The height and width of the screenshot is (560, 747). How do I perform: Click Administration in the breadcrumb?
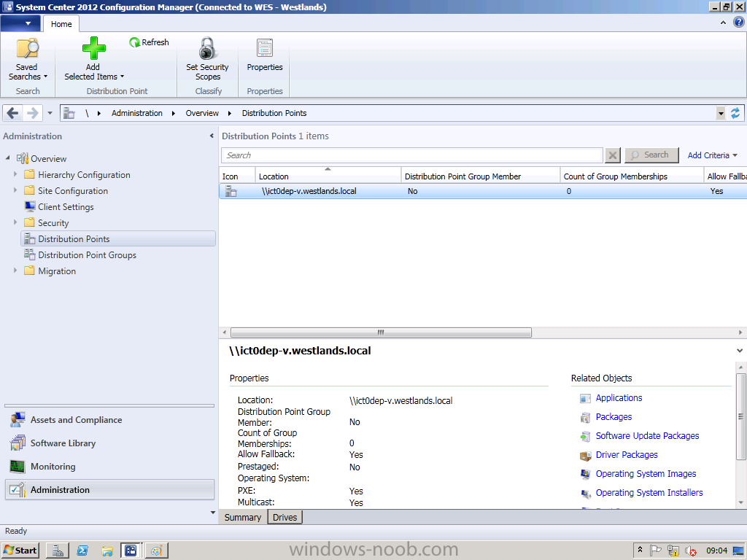[136, 113]
